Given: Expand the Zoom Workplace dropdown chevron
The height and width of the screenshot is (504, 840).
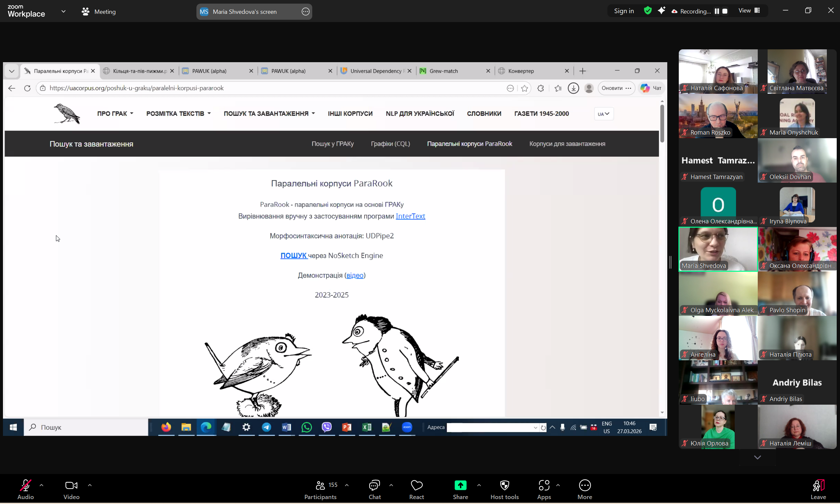Looking at the screenshot, I should click(x=64, y=11).
